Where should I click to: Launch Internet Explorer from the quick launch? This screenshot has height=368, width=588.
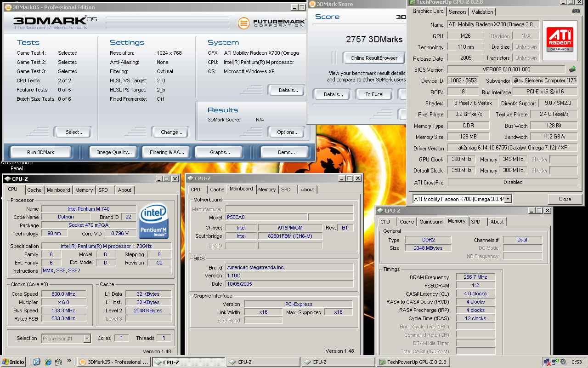(x=48, y=362)
